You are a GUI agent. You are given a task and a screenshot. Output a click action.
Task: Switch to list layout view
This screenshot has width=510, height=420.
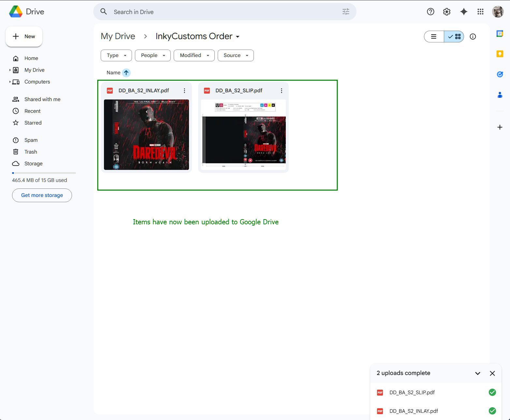434,37
